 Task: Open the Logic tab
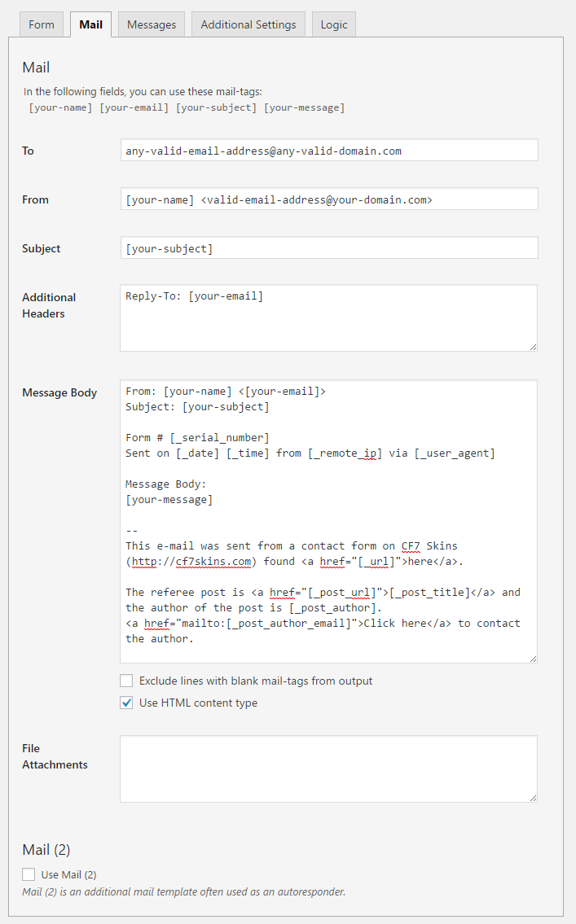coord(333,24)
